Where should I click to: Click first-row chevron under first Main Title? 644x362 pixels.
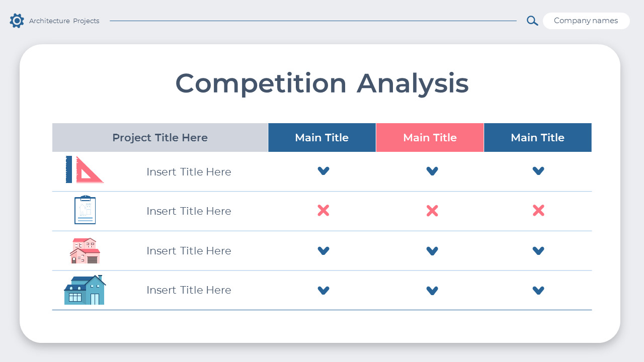(x=324, y=171)
